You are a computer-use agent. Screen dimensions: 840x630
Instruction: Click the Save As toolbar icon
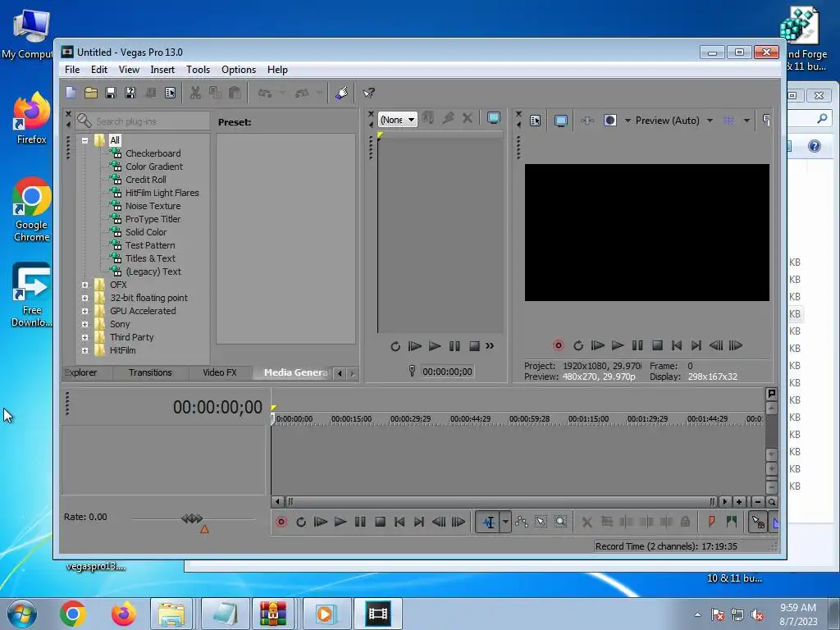[x=130, y=93]
